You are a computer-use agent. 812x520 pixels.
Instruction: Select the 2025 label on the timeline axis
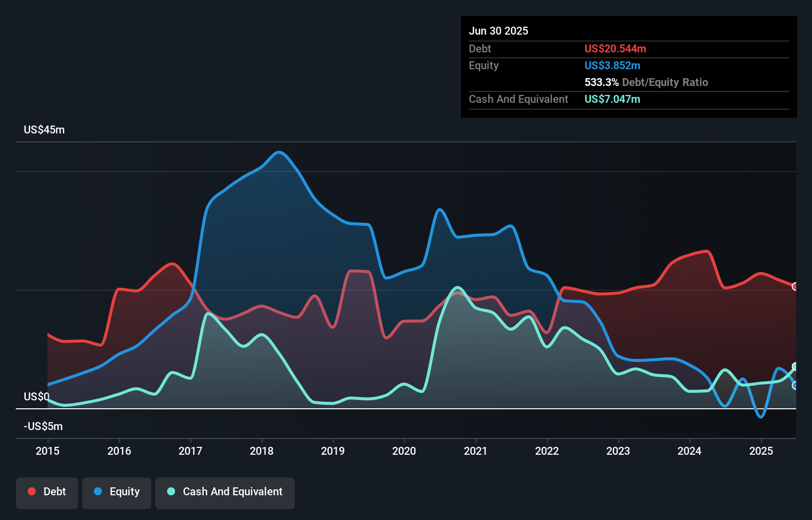761,451
